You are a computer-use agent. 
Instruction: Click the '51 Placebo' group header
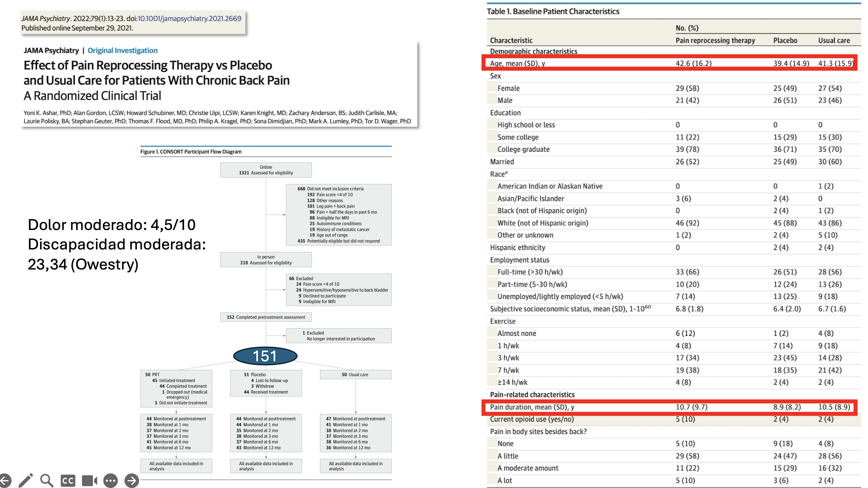pyautogui.click(x=255, y=374)
